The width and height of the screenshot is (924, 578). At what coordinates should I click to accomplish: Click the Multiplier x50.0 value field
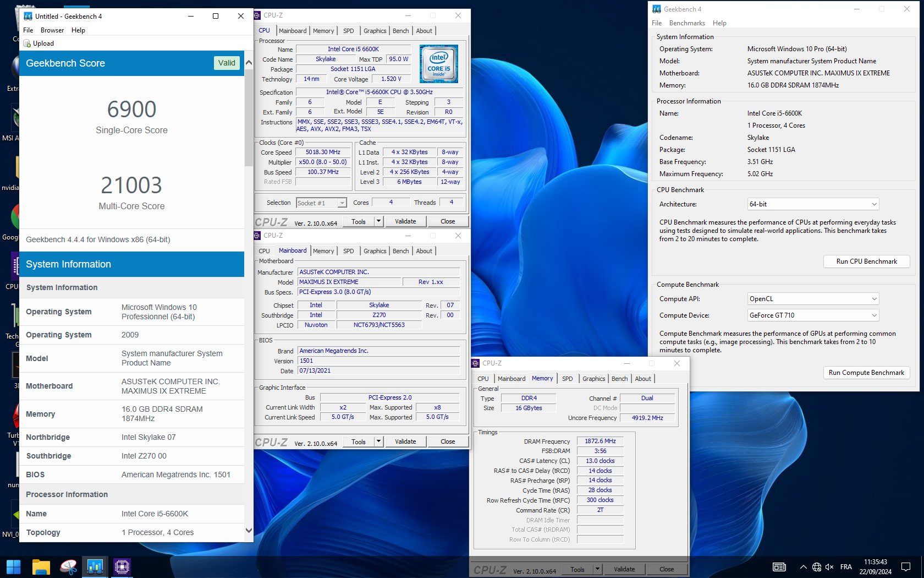coord(323,162)
